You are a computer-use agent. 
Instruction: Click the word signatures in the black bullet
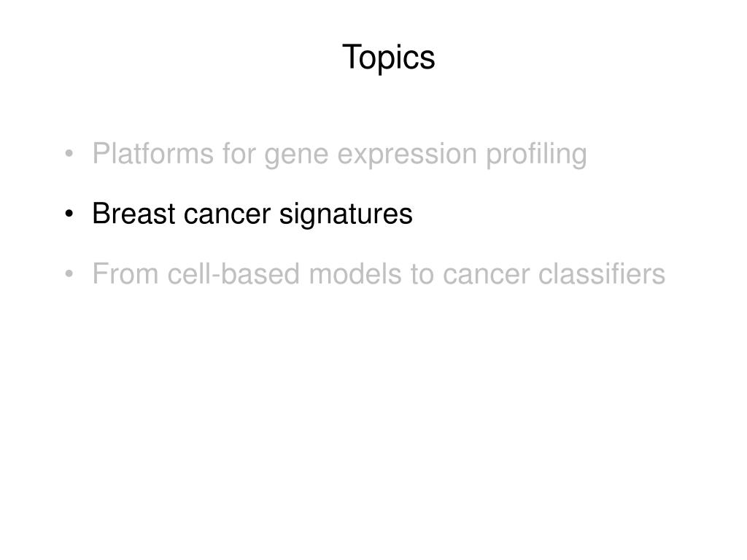(x=346, y=215)
